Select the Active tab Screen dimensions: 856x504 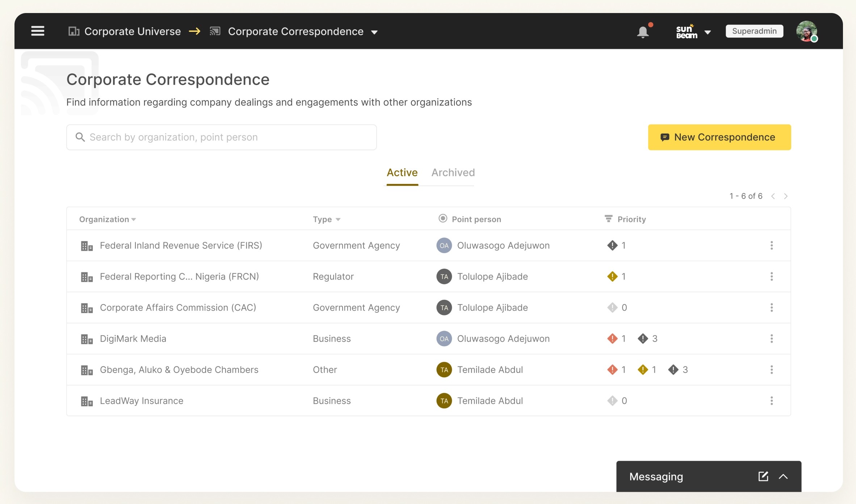pyautogui.click(x=402, y=173)
